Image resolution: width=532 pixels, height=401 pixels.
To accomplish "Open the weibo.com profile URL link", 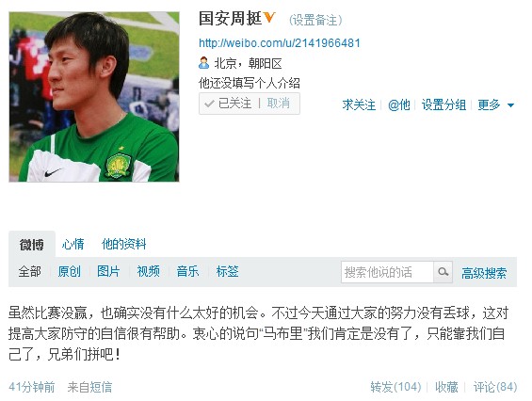I will [280, 43].
